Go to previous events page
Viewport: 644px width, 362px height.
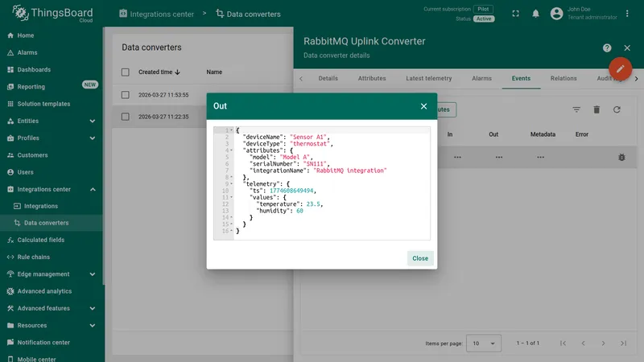583,343
